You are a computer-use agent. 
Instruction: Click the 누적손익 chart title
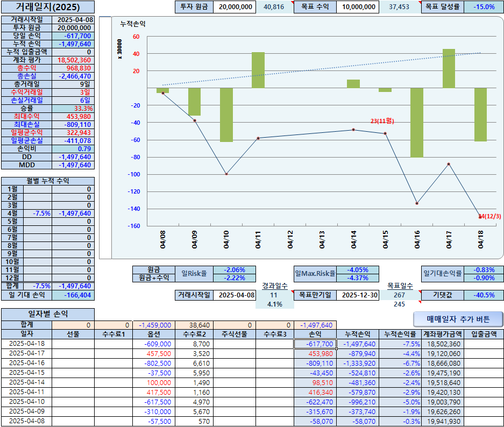pyautogui.click(x=132, y=24)
